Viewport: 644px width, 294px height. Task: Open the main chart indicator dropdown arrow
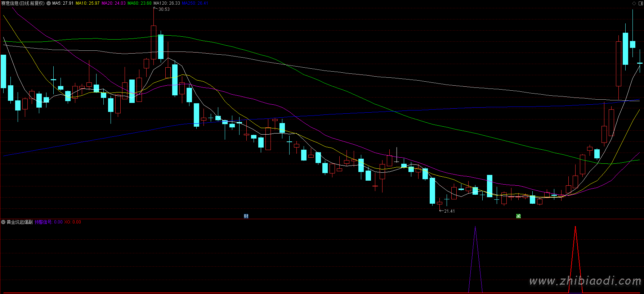coord(49,3)
